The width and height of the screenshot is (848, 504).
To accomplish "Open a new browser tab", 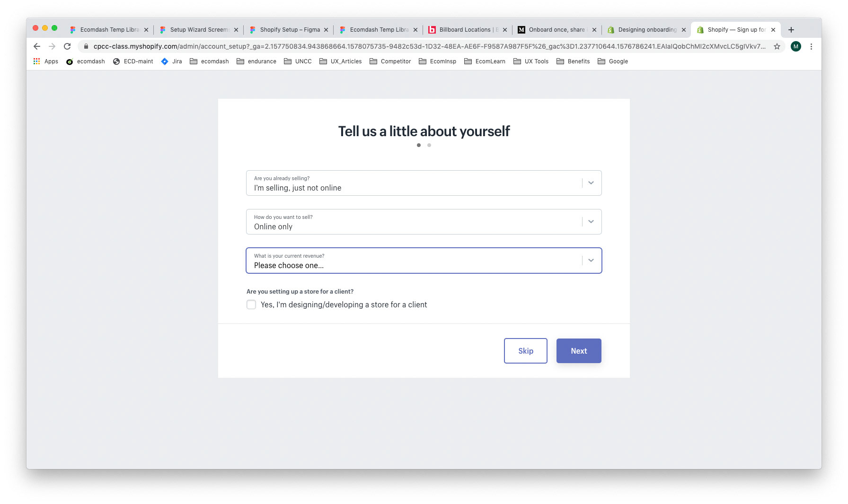I will point(791,30).
